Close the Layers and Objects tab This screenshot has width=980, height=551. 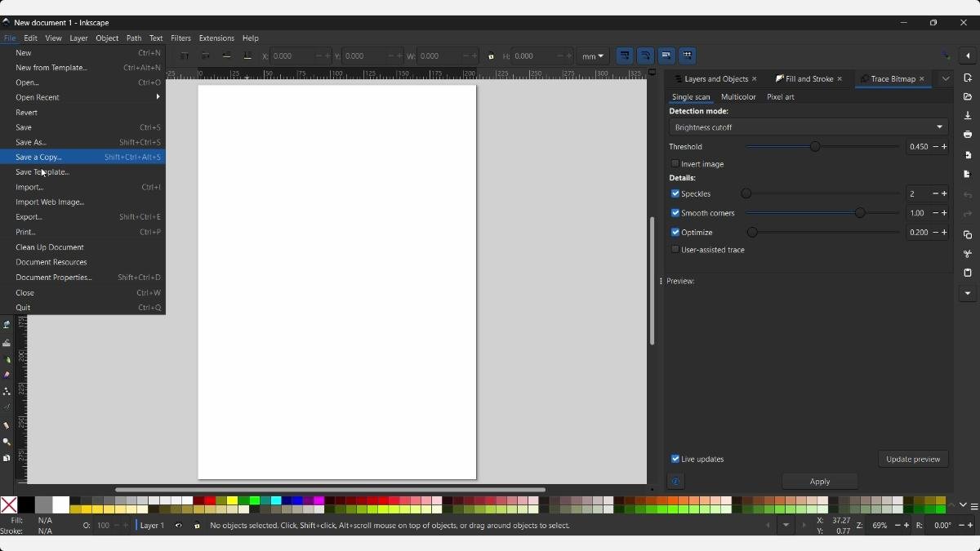(755, 79)
